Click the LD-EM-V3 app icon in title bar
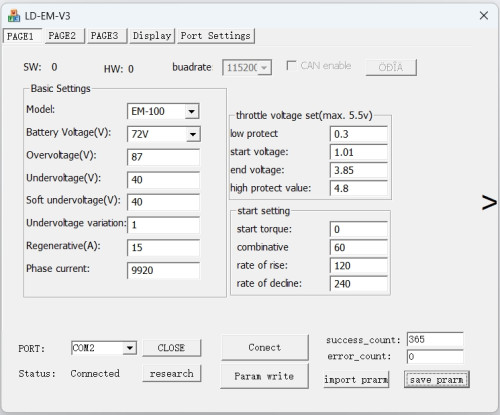The image size is (500, 415). click(14, 16)
